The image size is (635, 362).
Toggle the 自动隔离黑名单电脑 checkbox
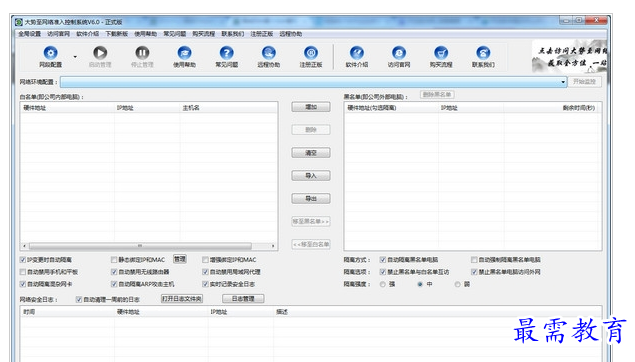point(383,260)
